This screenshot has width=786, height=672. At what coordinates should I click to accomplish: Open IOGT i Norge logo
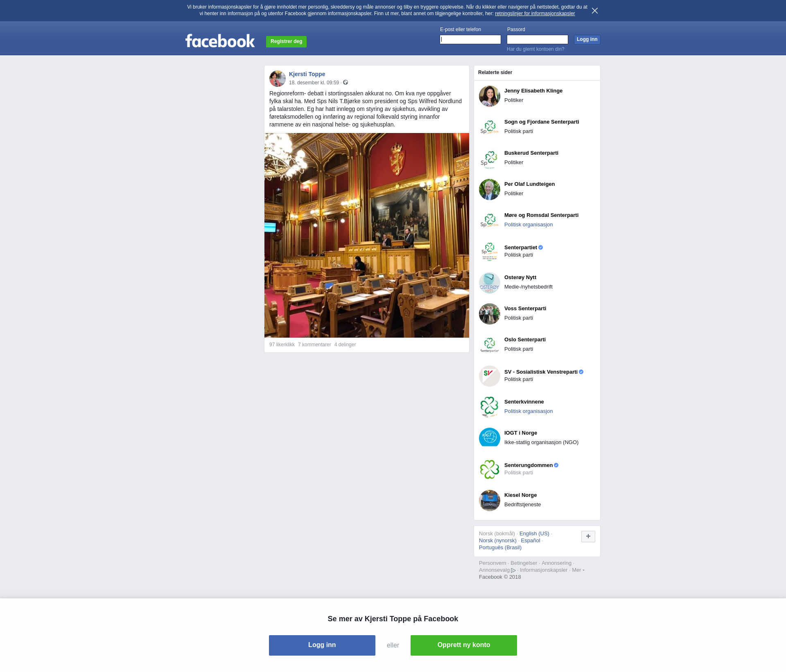(x=490, y=438)
